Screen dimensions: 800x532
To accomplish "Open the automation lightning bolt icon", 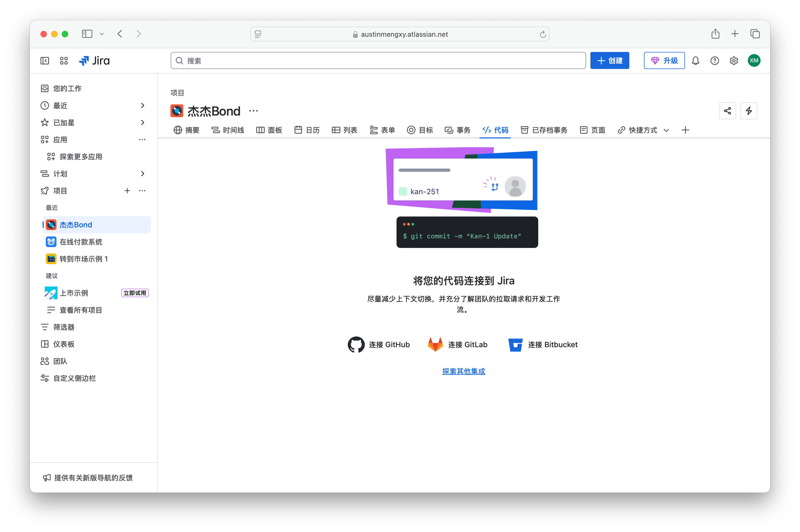I will (x=748, y=111).
